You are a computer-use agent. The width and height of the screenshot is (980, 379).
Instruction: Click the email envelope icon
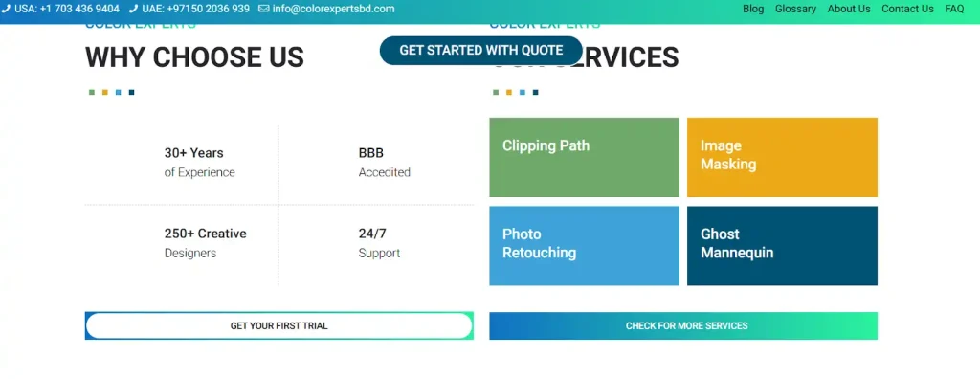(x=264, y=9)
